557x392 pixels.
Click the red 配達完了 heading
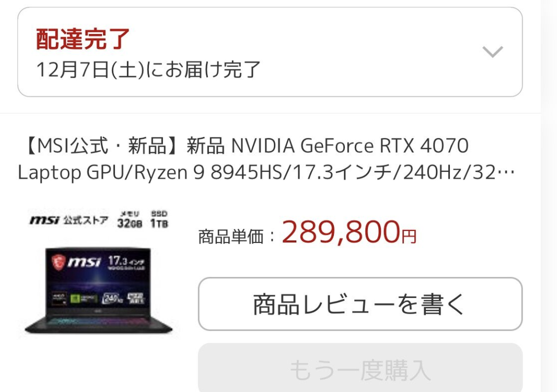(83, 39)
